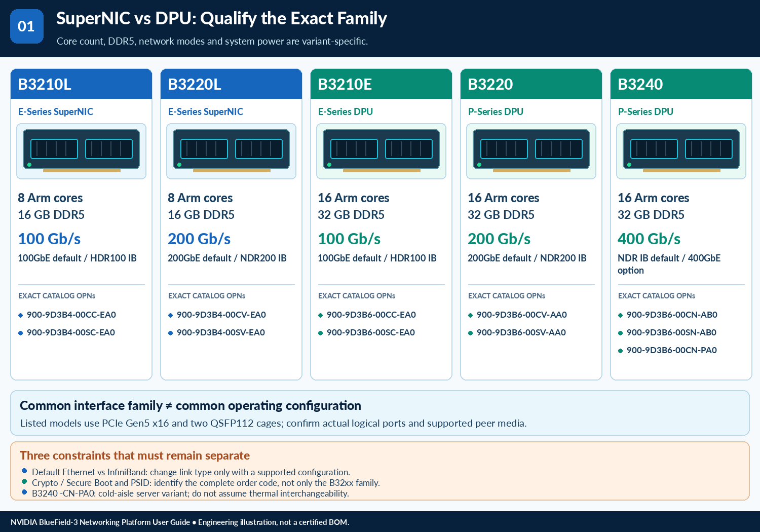This screenshot has width=760, height=532.
Task: Click the B3210E card title
Action: (345, 84)
